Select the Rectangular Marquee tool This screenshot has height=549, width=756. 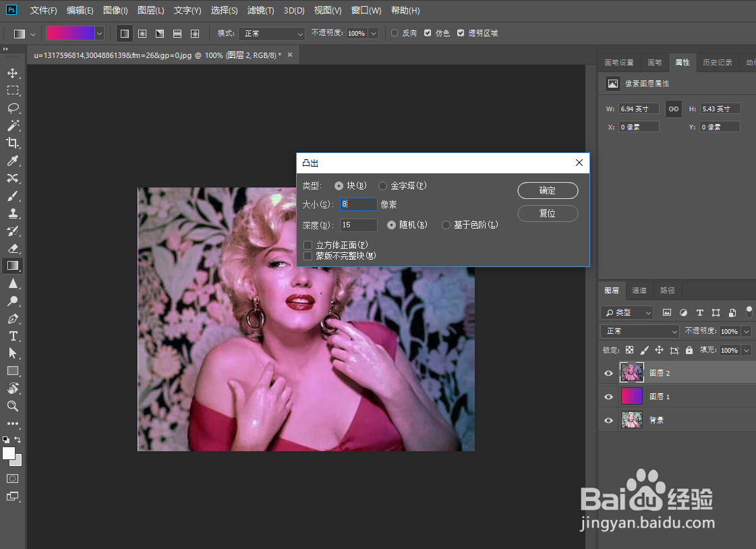click(x=13, y=90)
